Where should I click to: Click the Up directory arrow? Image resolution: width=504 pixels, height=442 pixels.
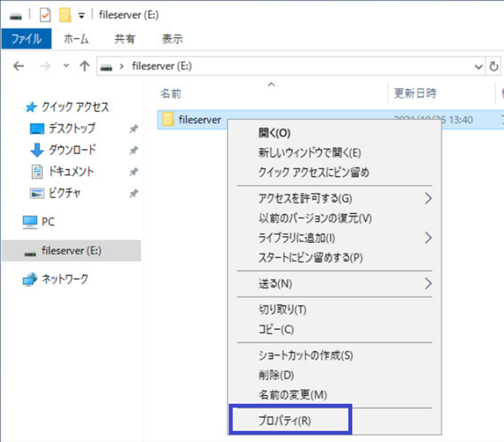click(85, 66)
